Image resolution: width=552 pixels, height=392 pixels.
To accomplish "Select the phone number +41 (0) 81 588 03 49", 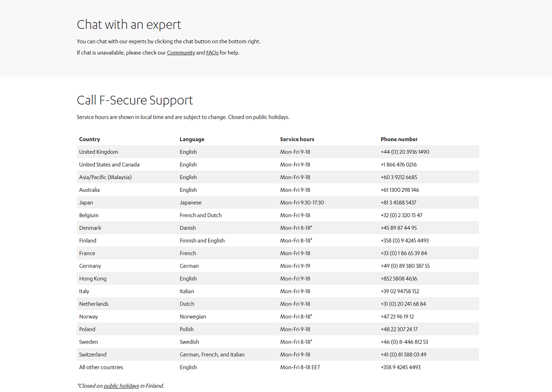I will 404,355.
